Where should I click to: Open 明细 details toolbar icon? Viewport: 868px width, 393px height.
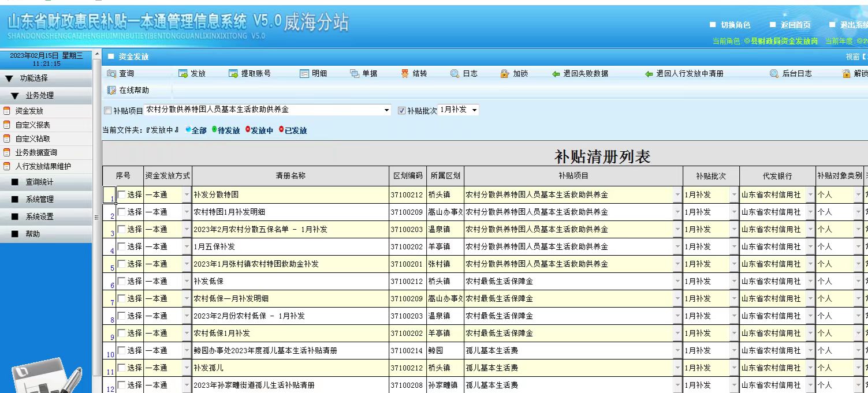tap(304, 74)
